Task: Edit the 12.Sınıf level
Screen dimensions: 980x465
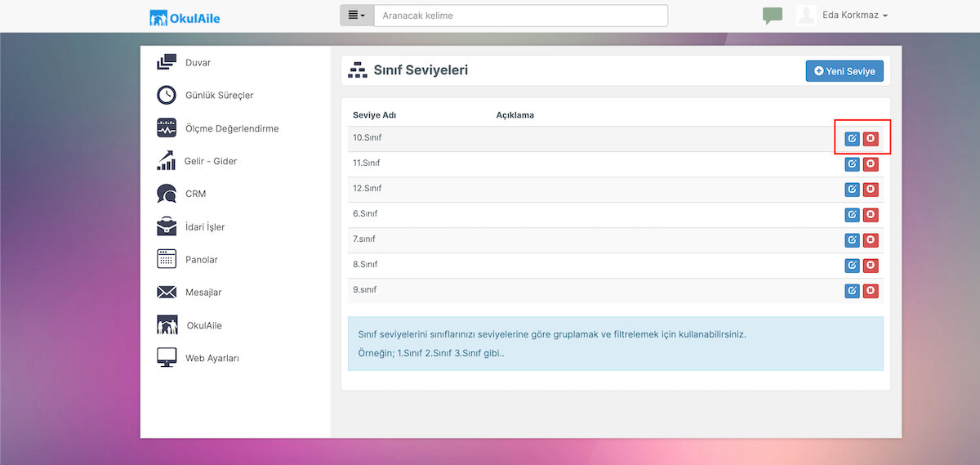Action: pyautogui.click(x=853, y=190)
